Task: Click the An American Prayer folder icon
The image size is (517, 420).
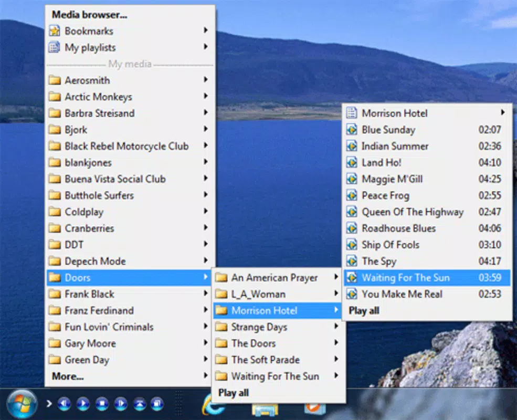Action: tap(221, 278)
